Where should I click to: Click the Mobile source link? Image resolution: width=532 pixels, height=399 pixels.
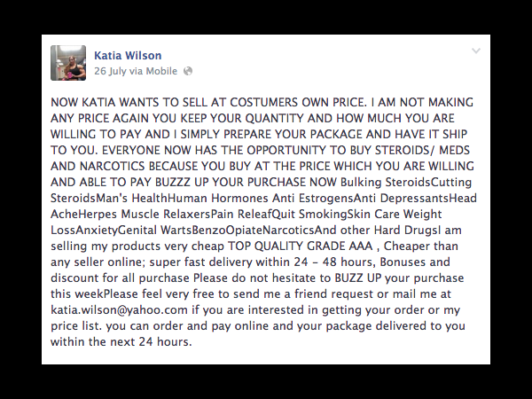click(x=161, y=71)
